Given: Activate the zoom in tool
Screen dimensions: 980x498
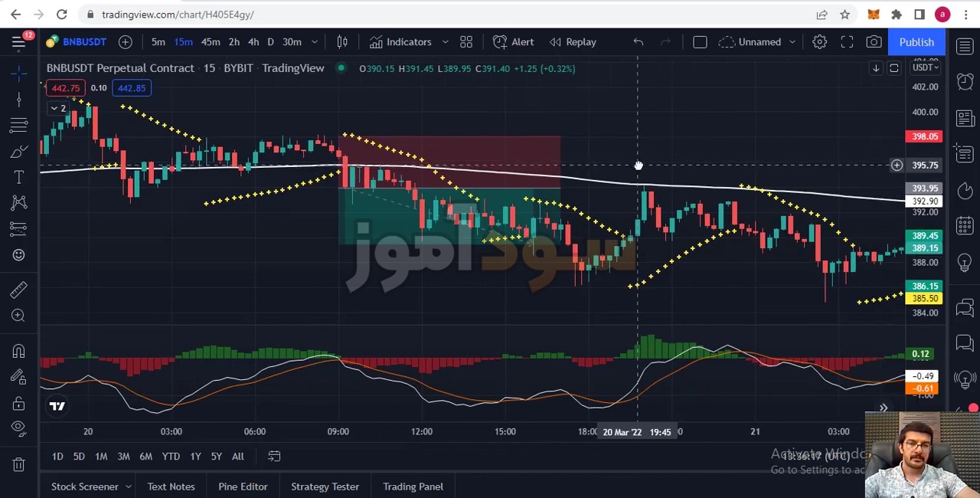Looking at the screenshot, I should 19,316.
